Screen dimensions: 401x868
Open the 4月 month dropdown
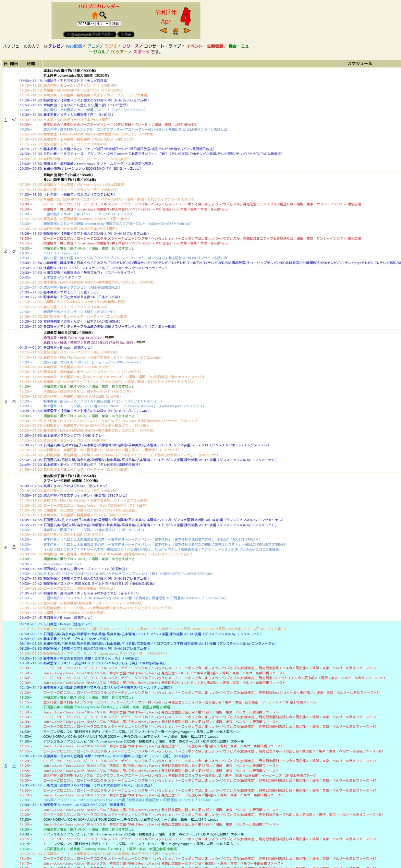[102, 24]
